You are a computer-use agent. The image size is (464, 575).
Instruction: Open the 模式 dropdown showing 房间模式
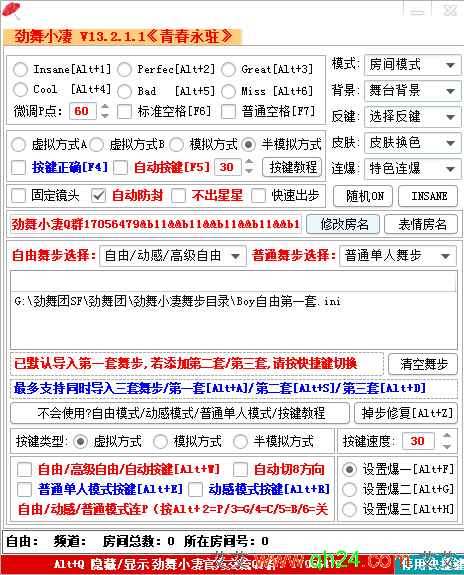[x=413, y=65]
